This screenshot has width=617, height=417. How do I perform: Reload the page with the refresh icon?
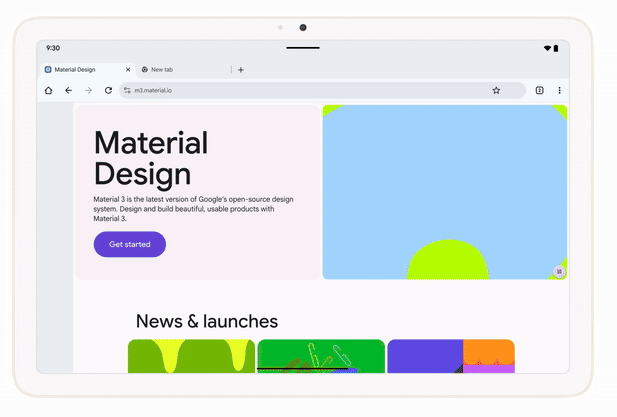tap(108, 90)
